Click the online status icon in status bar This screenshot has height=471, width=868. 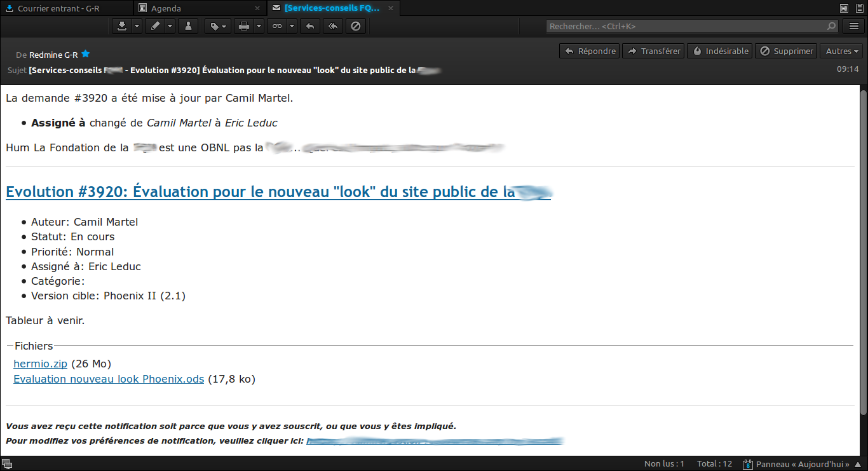pyautogui.click(x=7, y=464)
